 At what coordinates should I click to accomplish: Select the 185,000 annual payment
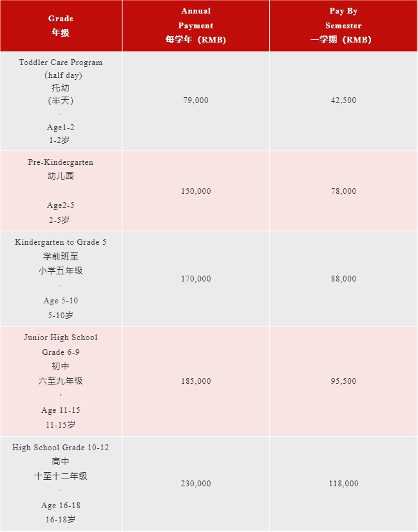pyautogui.click(x=196, y=381)
